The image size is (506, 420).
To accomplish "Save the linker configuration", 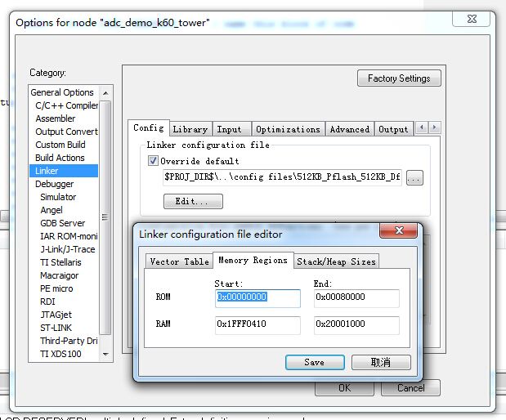I will [315, 362].
